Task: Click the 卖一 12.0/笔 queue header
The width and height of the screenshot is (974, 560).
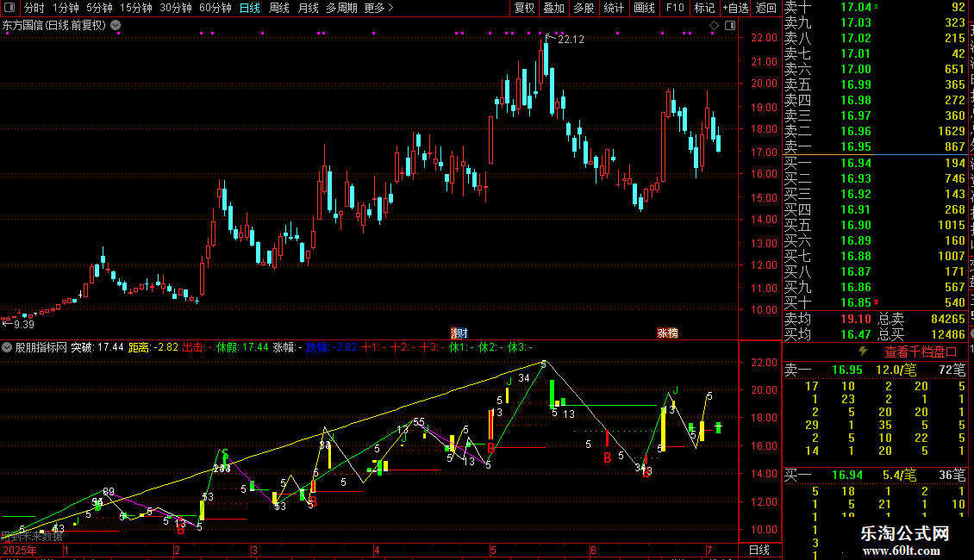Action: (x=875, y=370)
